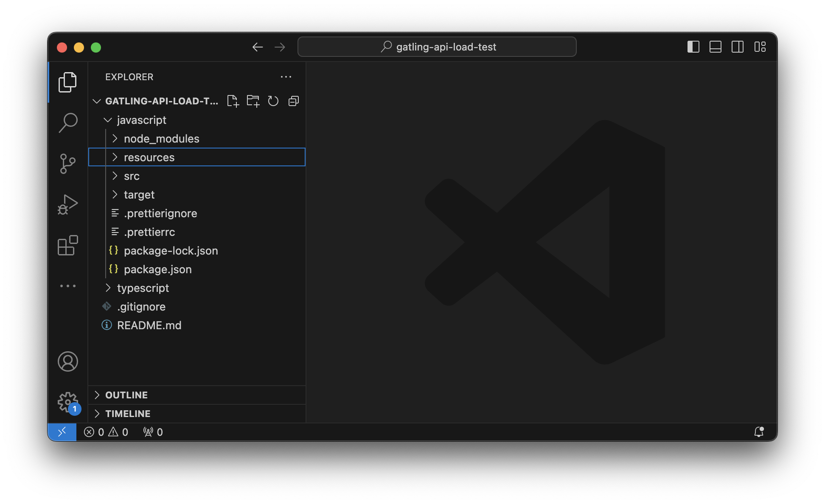Expand the TIMELINE section

tap(197, 414)
